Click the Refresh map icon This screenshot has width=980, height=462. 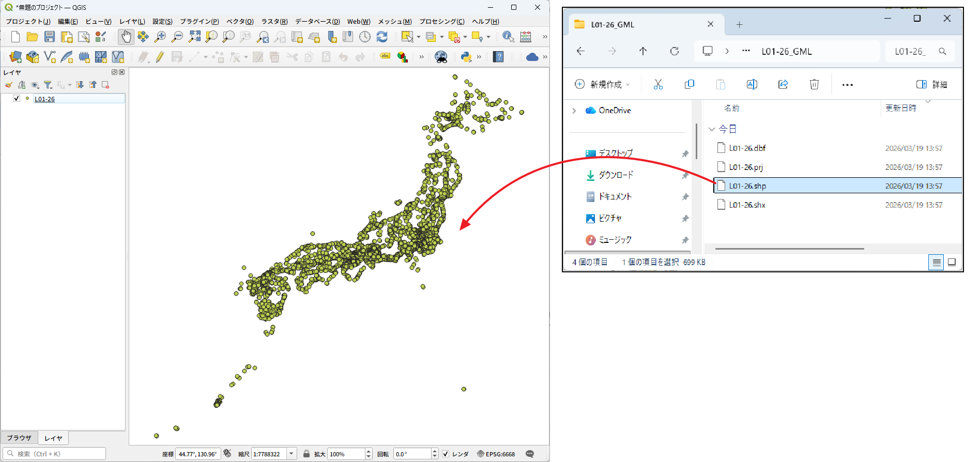coord(382,37)
